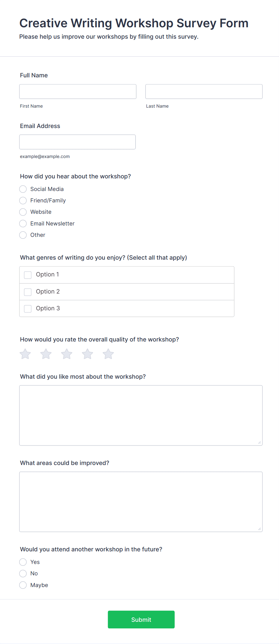Screen dimensions: 279x644
Task: Check the Option 1 genre checkbox
Action: coord(28,275)
